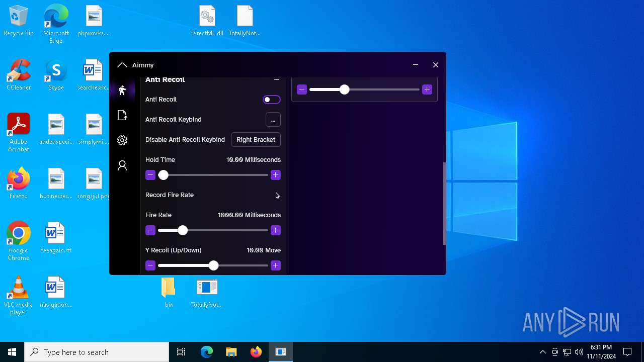Open the Google Chrome desktop shortcut
This screenshot has height=362, width=644.
(x=19, y=241)
